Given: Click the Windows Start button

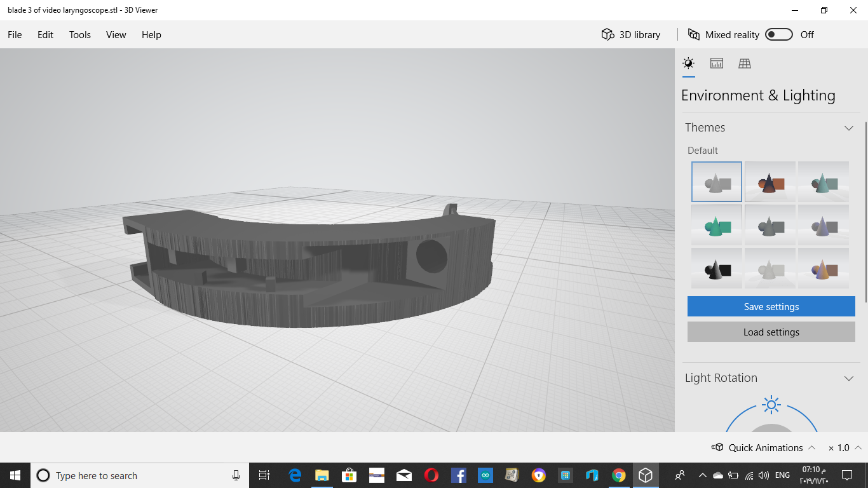Looking at the screenshot, I should 15,475.
